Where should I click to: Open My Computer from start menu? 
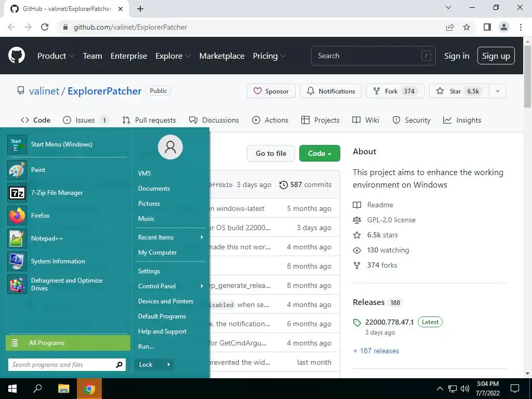(x=157, y=252)
